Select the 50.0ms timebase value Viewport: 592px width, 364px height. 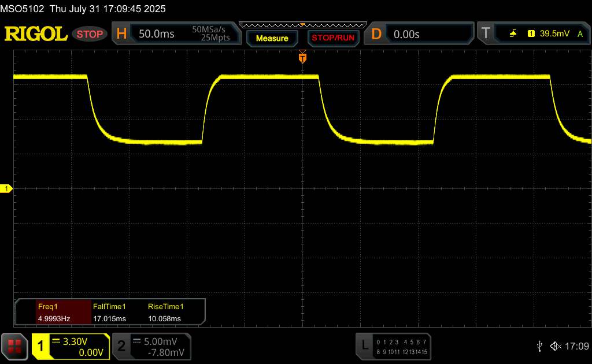click(156, 34)
